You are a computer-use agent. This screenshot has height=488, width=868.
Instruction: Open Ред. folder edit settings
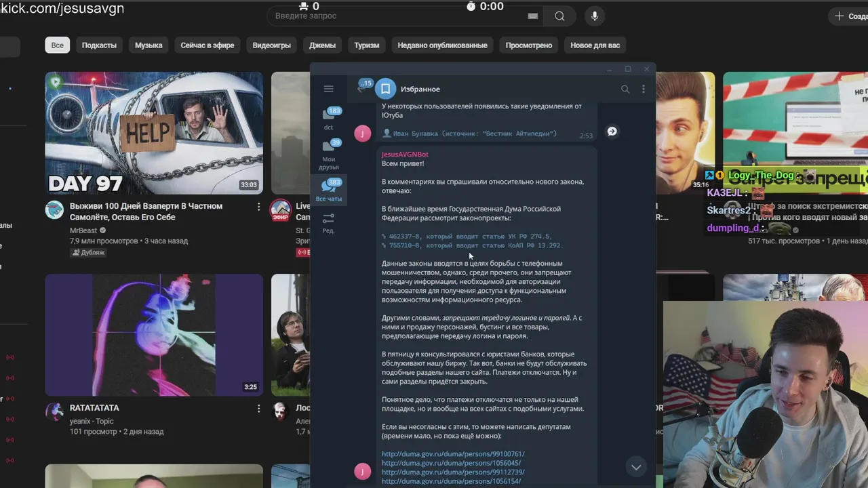coord(329,223)
